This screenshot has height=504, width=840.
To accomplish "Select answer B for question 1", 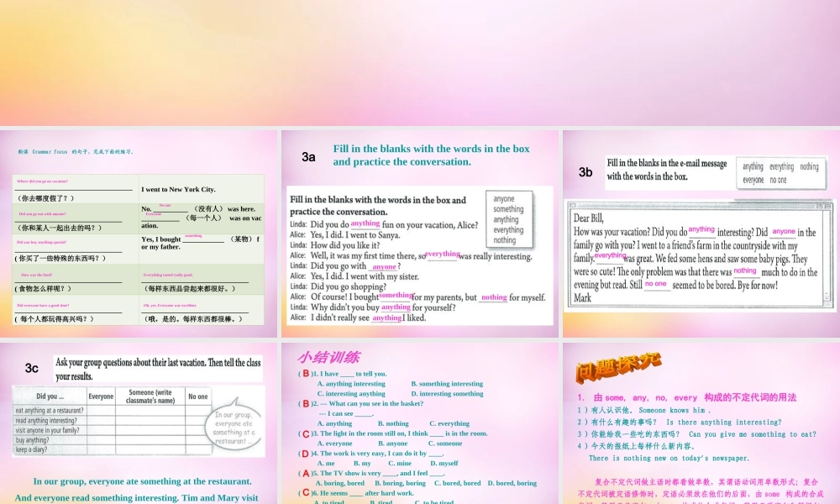I will point(447,384).
